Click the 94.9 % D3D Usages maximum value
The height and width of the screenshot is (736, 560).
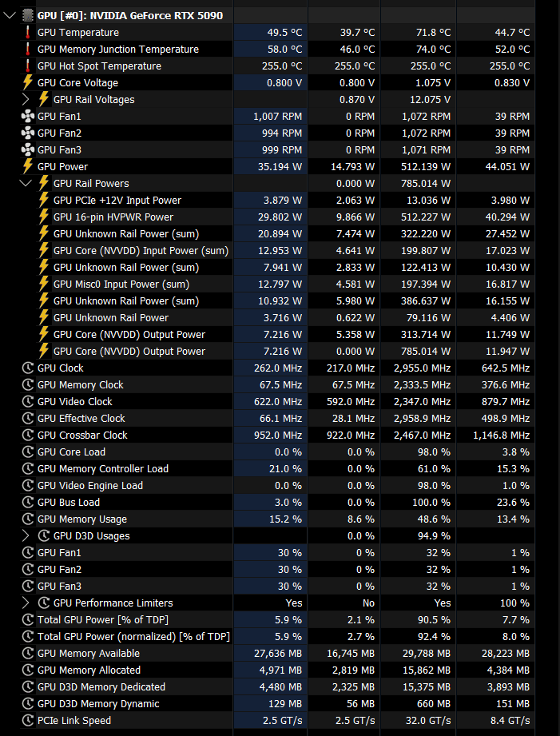click(435, 535)
